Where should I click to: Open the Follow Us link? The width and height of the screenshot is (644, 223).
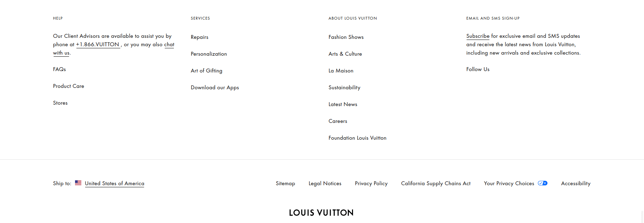[477, 69]
